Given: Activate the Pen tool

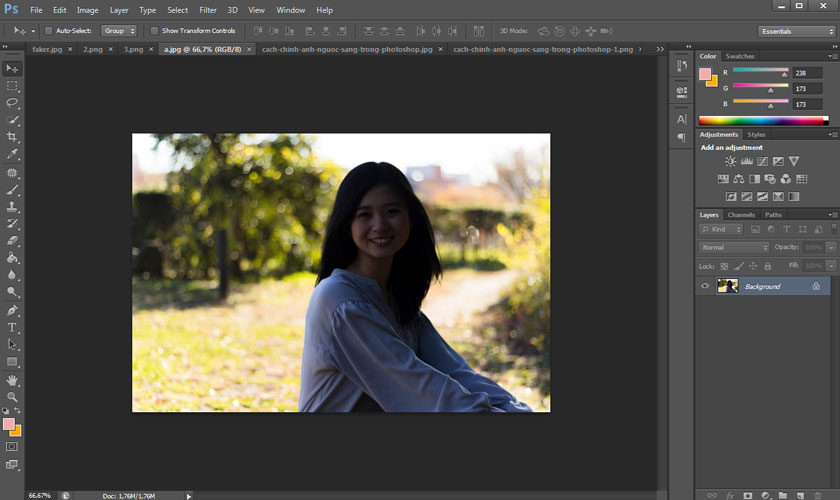Looking at the screenshot, I should [12, 310].
